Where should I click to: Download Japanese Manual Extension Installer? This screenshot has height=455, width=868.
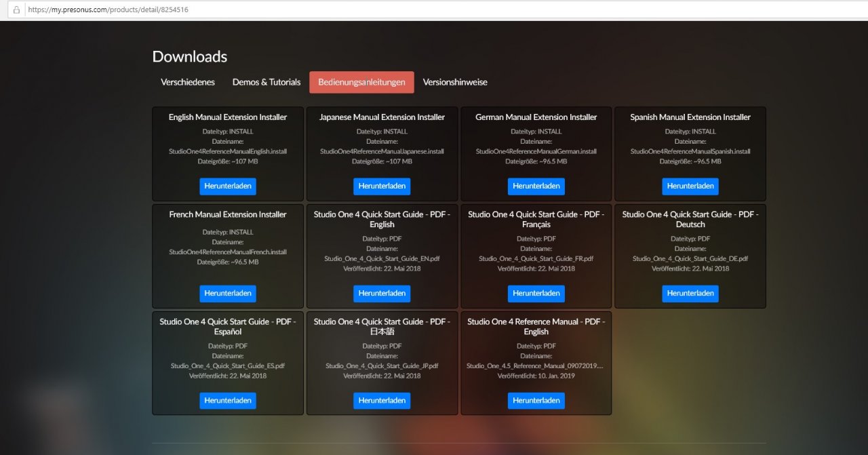382,186
